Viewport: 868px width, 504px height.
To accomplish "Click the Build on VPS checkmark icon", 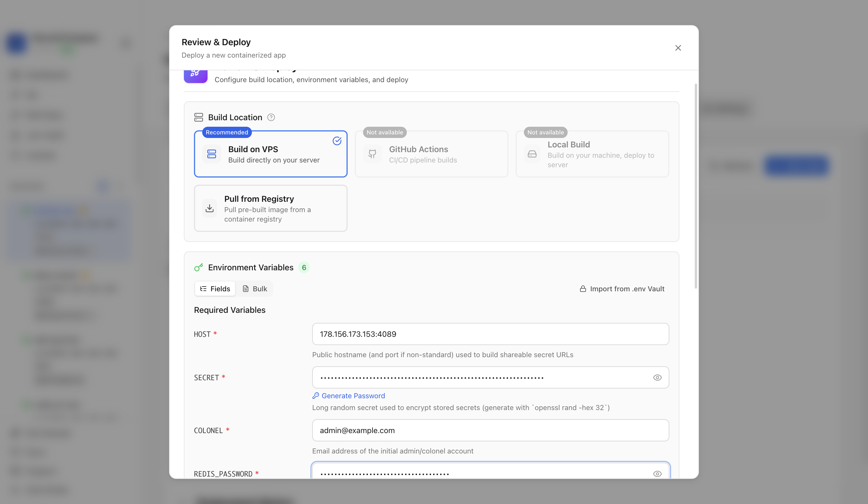I will coord(337,141).
